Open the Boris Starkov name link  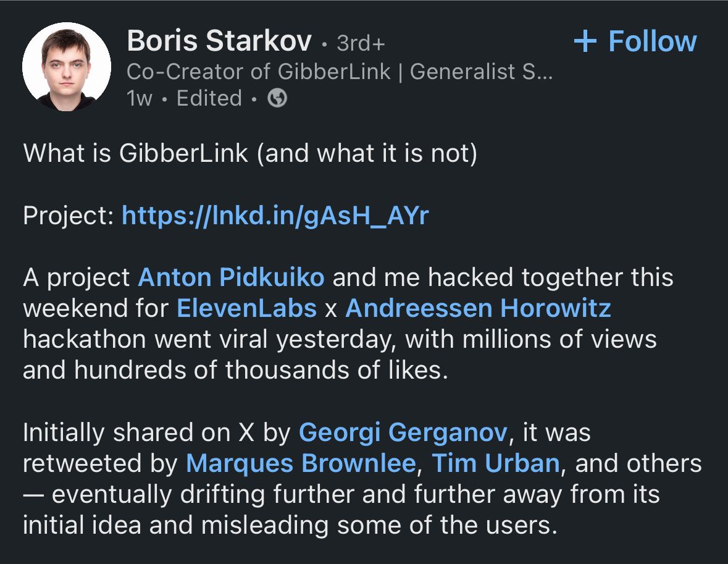tap(219, 41)
